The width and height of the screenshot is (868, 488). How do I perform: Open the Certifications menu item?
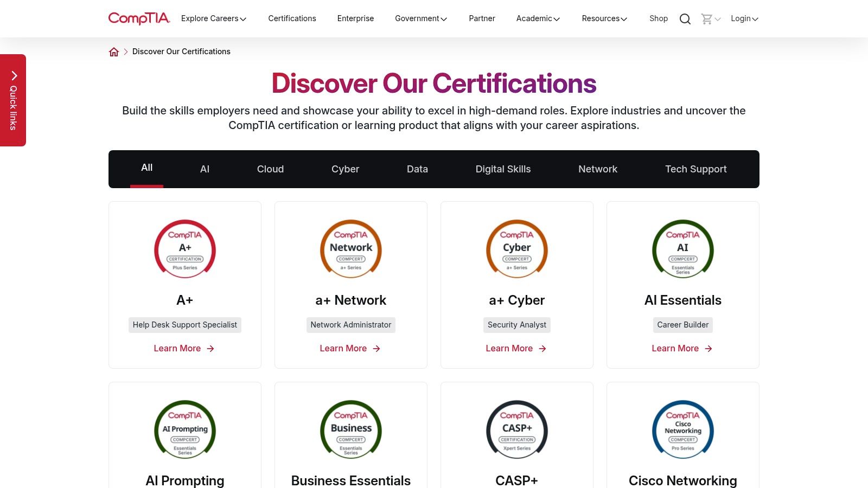(x=292, y=18)
